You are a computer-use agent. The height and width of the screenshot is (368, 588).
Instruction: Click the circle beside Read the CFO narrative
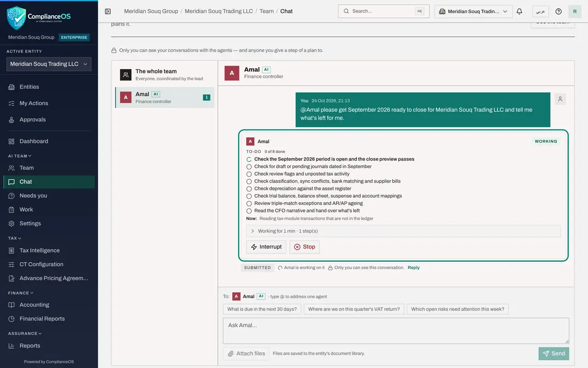click(x=249, y=211)
